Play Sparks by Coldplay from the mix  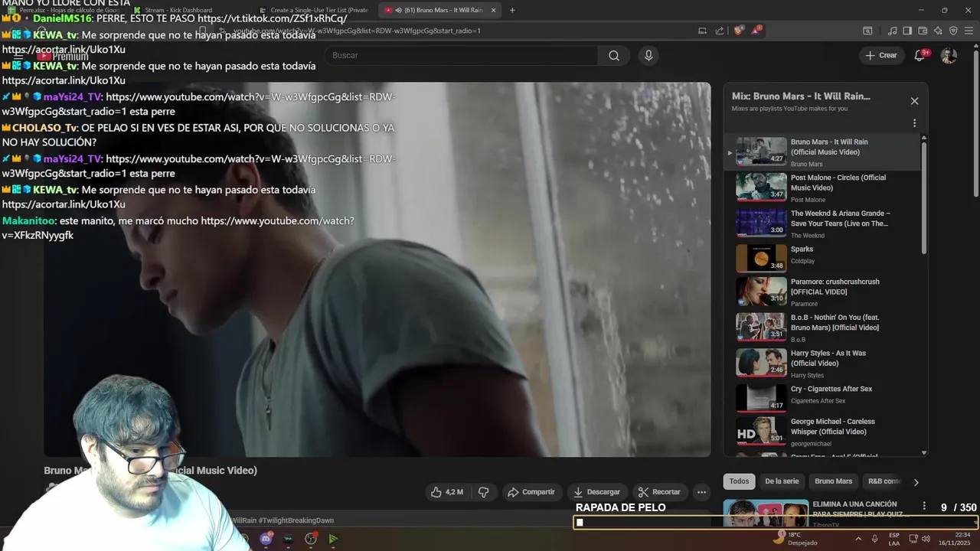pos(822,258)
